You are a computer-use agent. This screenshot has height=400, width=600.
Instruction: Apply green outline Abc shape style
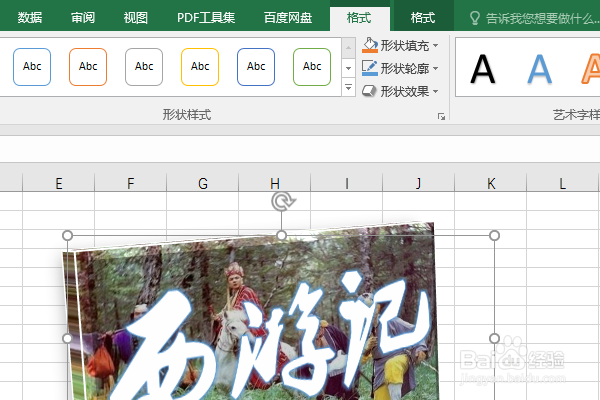[x=312, y=67]
